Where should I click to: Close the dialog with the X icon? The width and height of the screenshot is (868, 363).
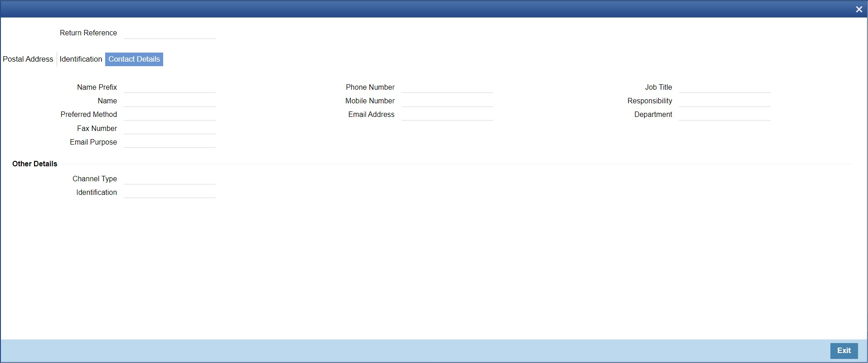pyautogui.click(x=858, y=9)
